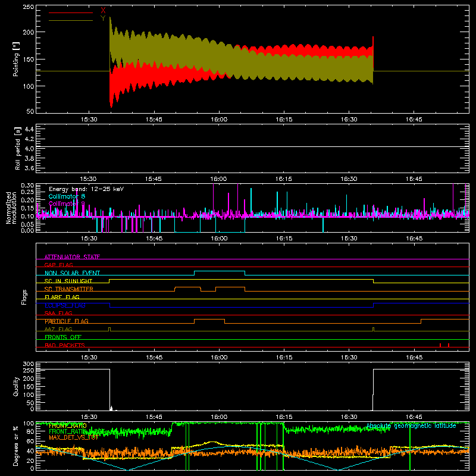Click the AAZ_FLAG label
Image resolution: width=476 pixels, height=476 pixels.
pyautogui.click(x=58, y=329)
